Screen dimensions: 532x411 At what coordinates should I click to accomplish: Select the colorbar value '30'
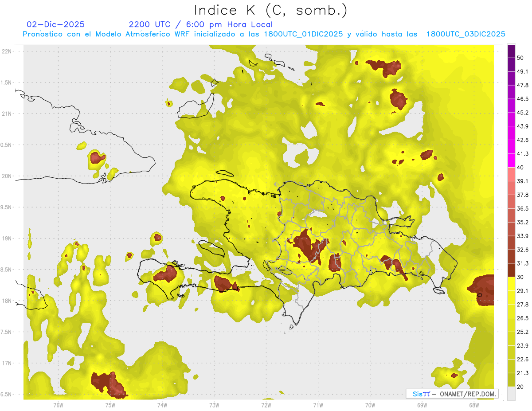tap(521, 277)
